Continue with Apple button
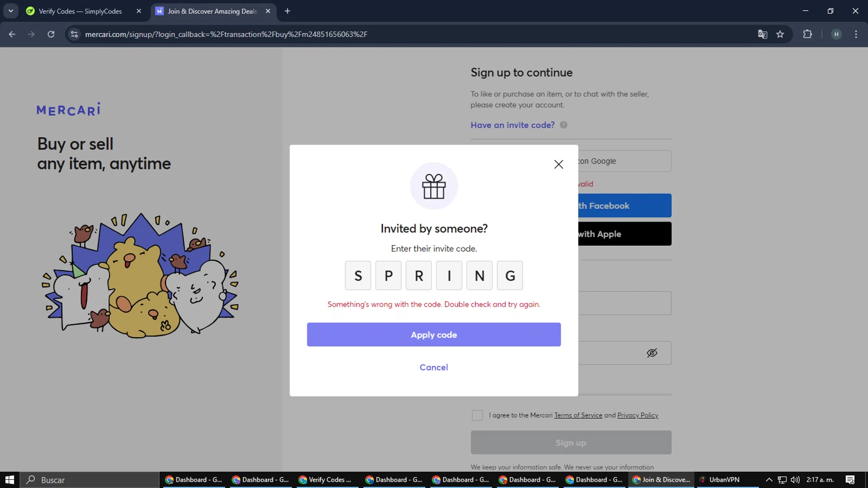The height and width of the screenshot is (488, 868). click(x=624, y=234)
